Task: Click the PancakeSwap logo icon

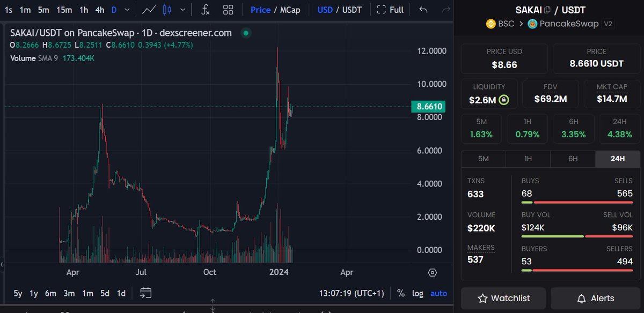Action: pos(532,24)
